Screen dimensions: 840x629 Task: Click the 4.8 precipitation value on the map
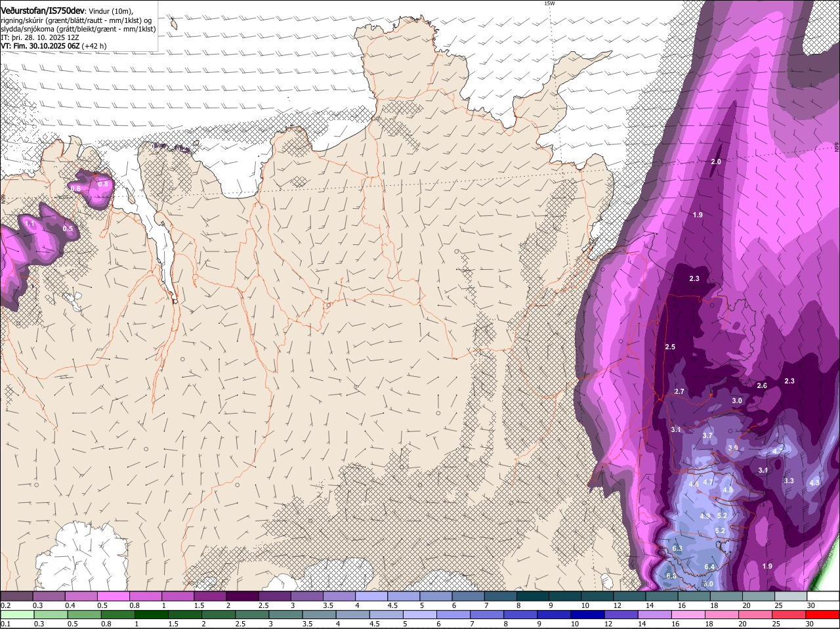pos(728,490)
